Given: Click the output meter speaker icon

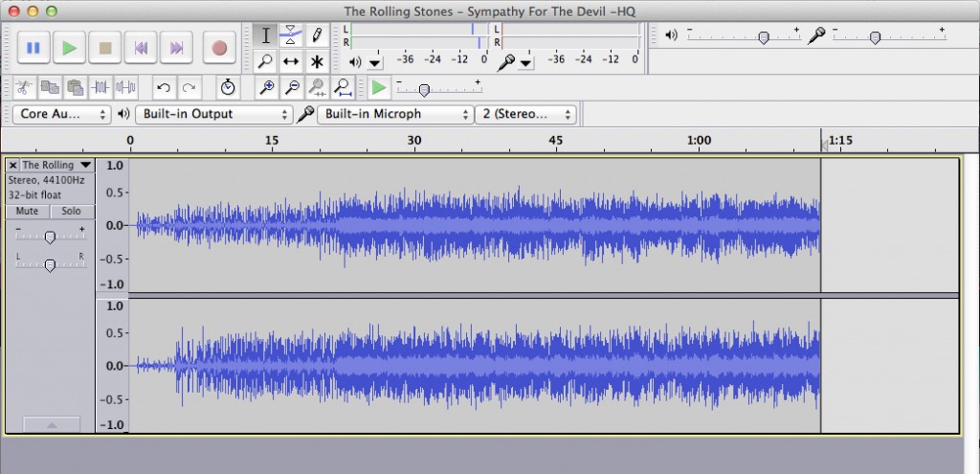Looking at the screenshot, I should [x=355, y=62].
